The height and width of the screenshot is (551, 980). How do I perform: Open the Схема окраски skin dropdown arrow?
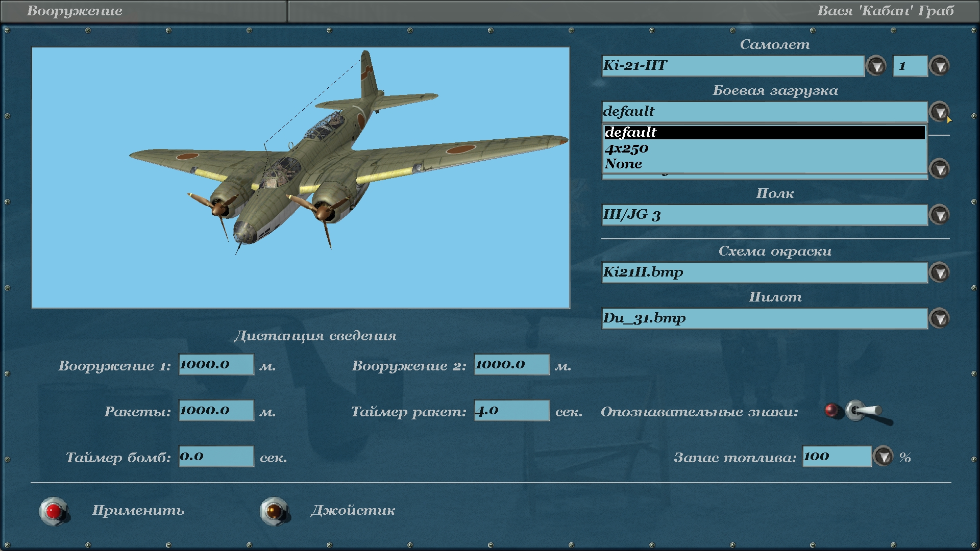click(939, 272)
